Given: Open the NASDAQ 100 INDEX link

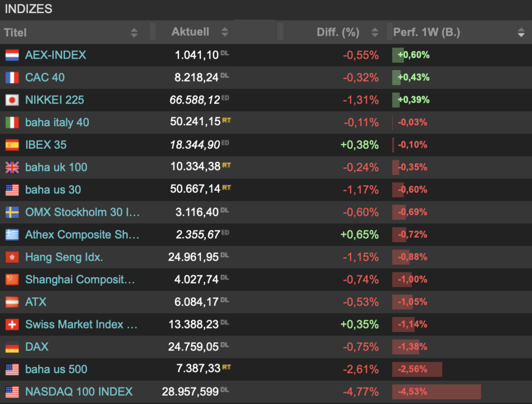Looking at the screenshot, I should (x=79, y=392).
